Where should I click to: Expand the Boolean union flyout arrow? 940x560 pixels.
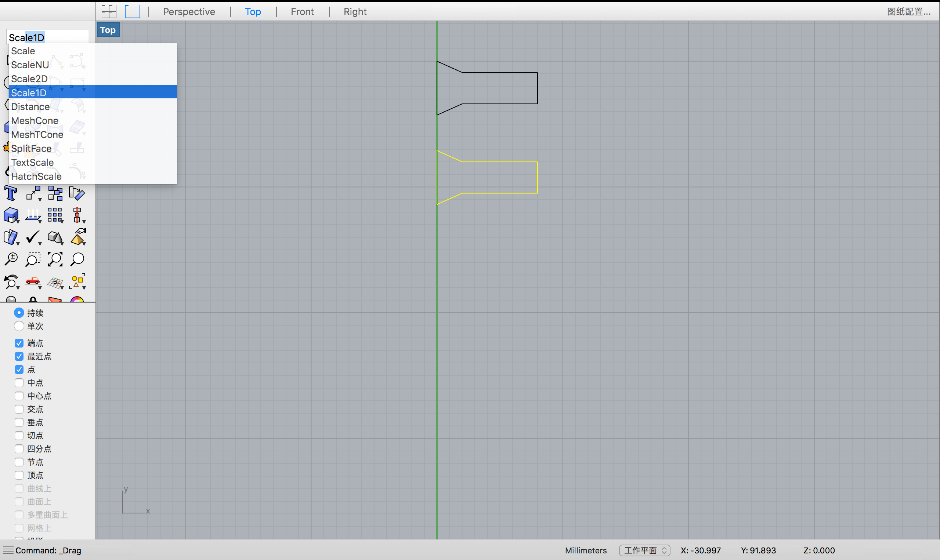click(18, 222)
